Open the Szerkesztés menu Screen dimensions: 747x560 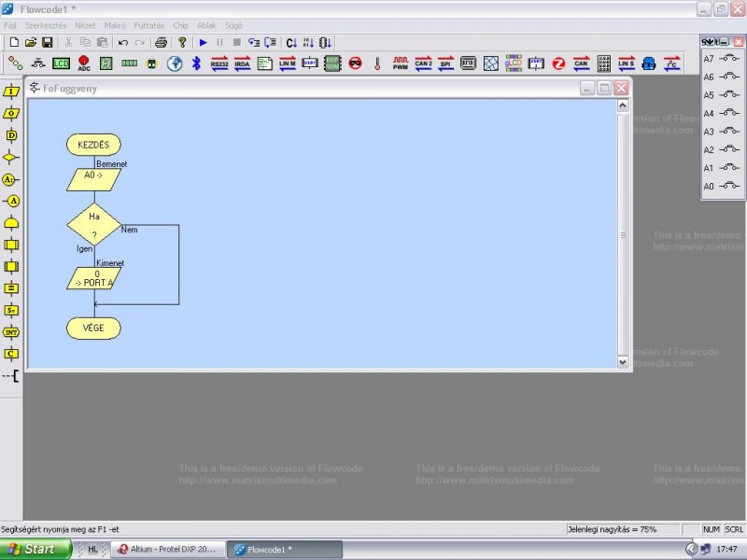(x=46, y=26)
